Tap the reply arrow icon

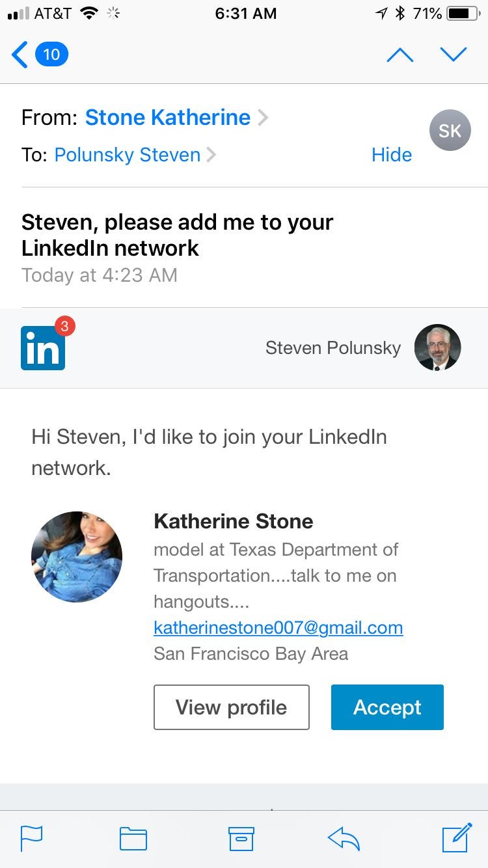[x=344, y=839]
